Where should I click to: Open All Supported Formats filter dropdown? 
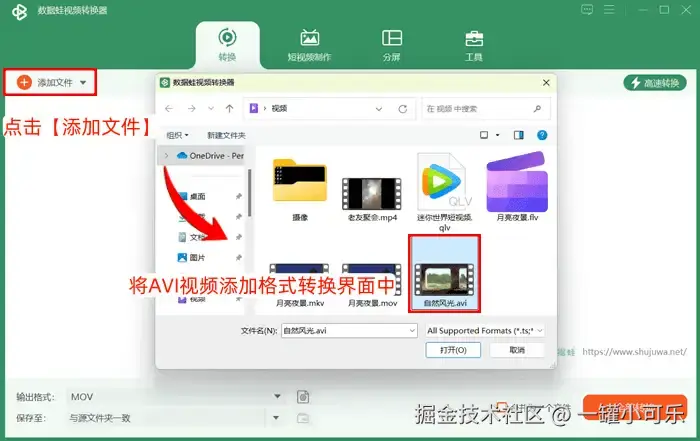[485, 331]
